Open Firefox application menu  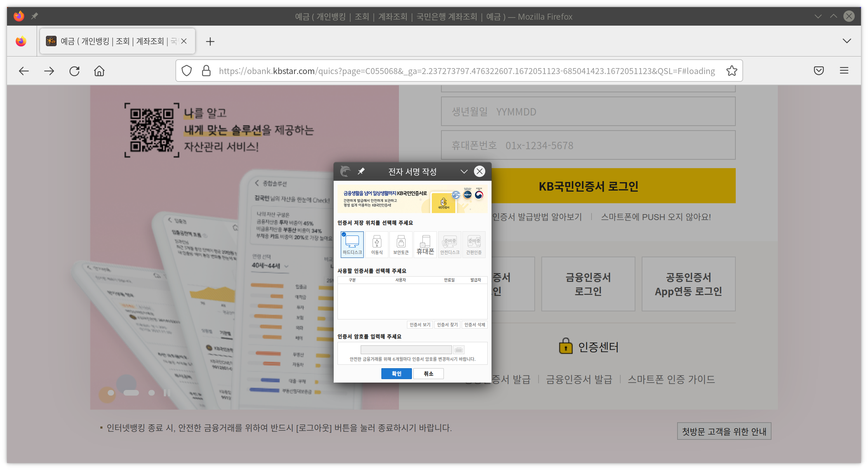tap(844, 71)
